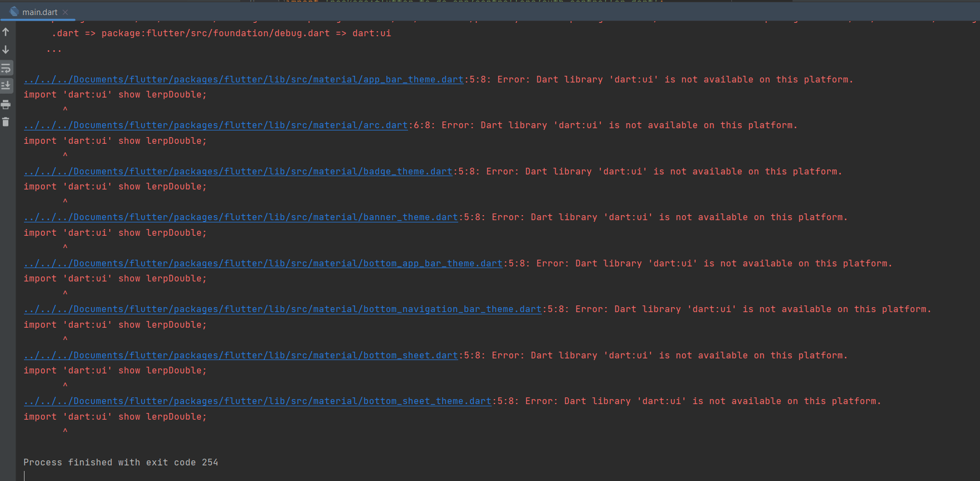The image size is (980, 481).
Task: Click the '...' ellipsis line in the console
Action: point(54,50)
